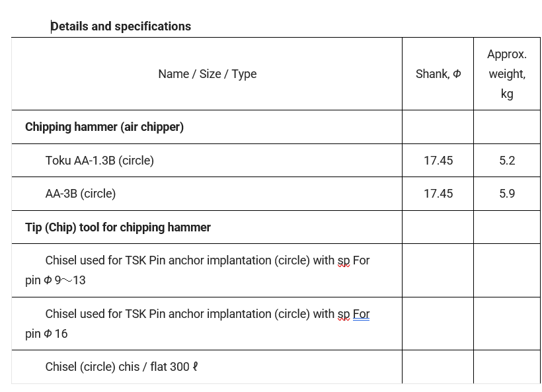Image resolution: width=542 pixels, height=392 pixels.
Task: Click empty shank cell in flat 300 ℓ row
Action: pos(438,367)
